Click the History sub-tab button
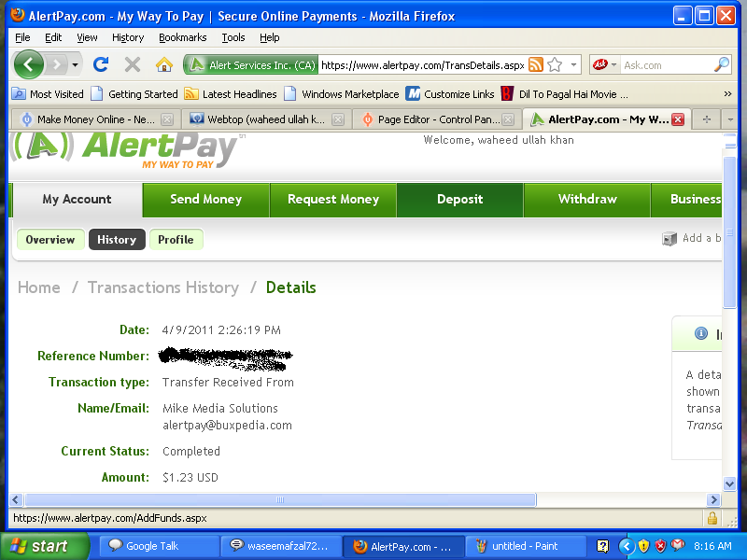Viewport: 747px width, 560px height. [x=117, y=239]
